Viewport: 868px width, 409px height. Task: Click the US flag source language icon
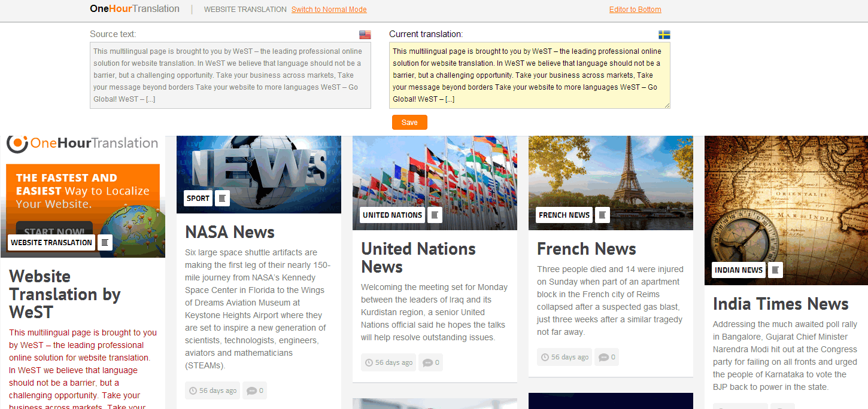click(365, 35)
